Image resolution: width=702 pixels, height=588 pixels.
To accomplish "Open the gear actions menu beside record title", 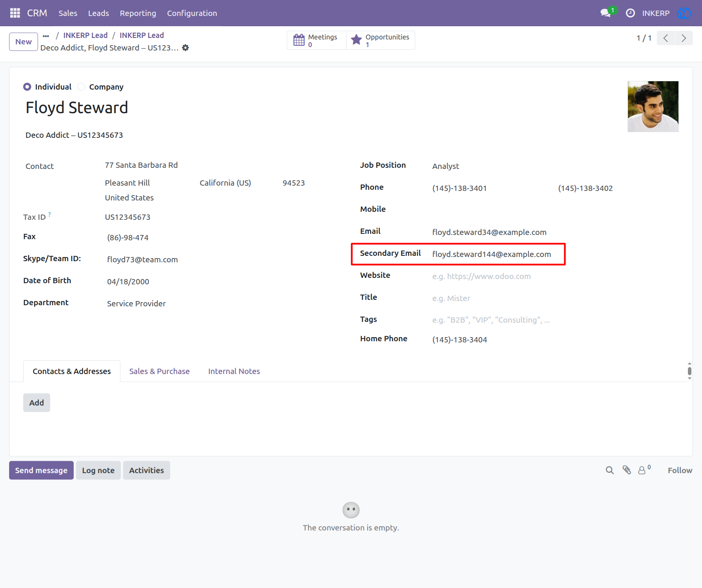I will click(x=185, y=48).
